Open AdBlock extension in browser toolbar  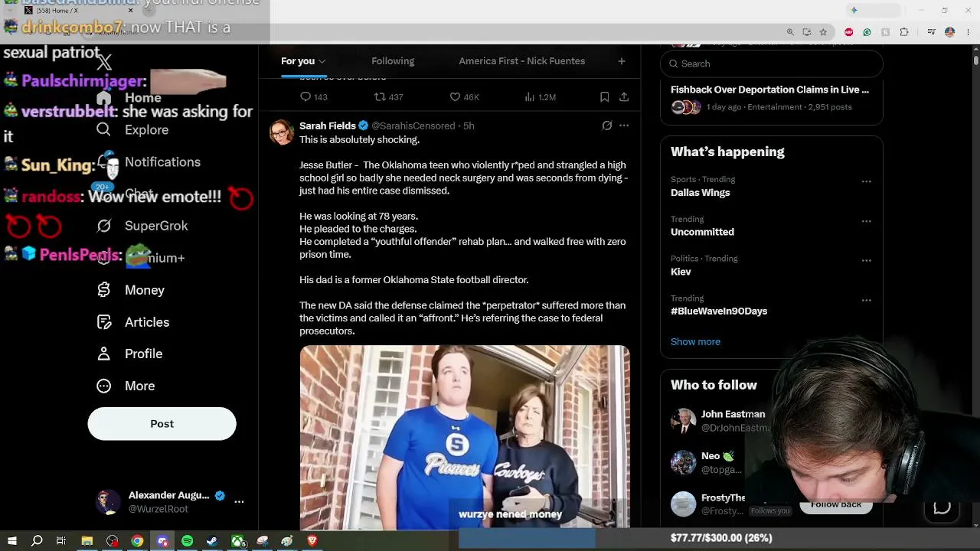[x=848, y=32]
